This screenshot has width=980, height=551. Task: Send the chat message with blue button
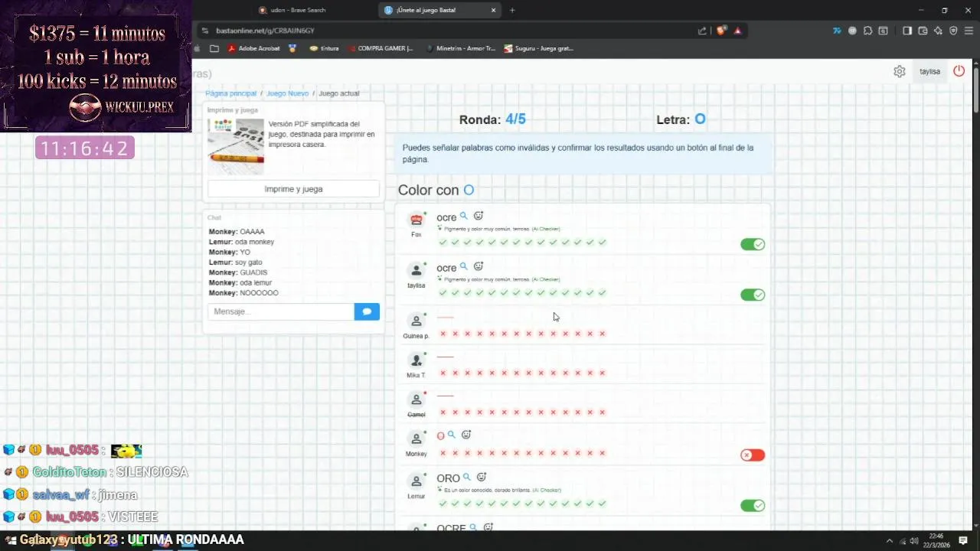tap(367, 311)
